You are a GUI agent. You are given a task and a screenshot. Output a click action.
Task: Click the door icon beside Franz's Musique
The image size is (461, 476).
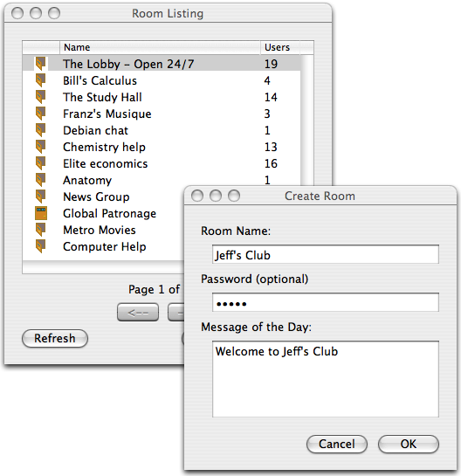coord(41,114)
